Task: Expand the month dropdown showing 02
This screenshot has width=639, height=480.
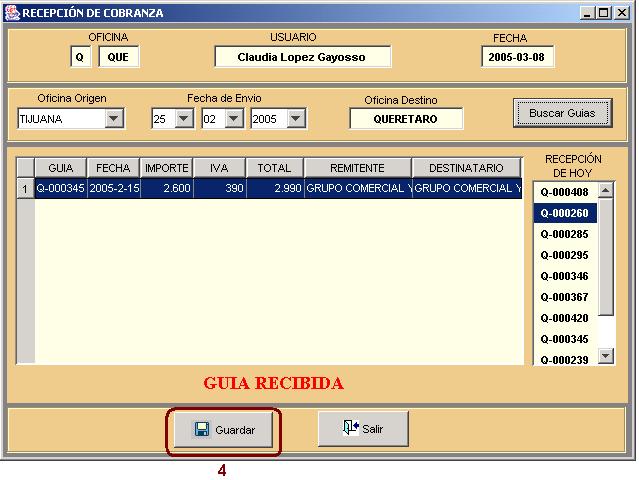Action: (x=233, y=119)
